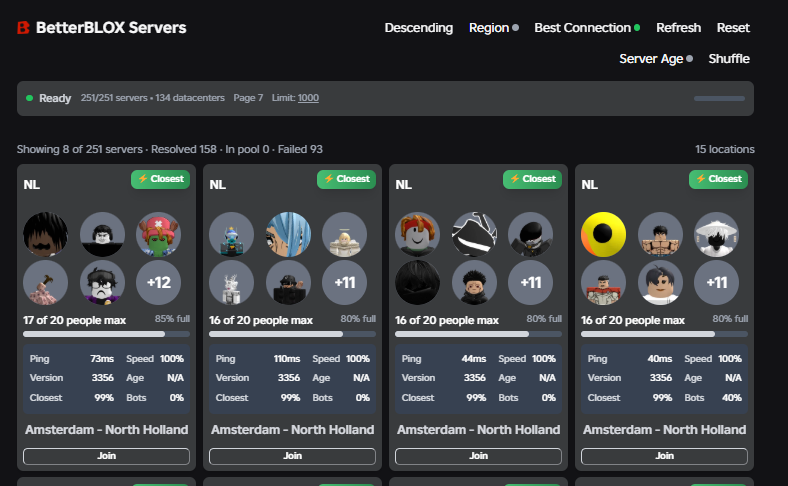Open the sad purple-shirt avatar
This screenshot has height=486, width=788.
coord(103,282)
